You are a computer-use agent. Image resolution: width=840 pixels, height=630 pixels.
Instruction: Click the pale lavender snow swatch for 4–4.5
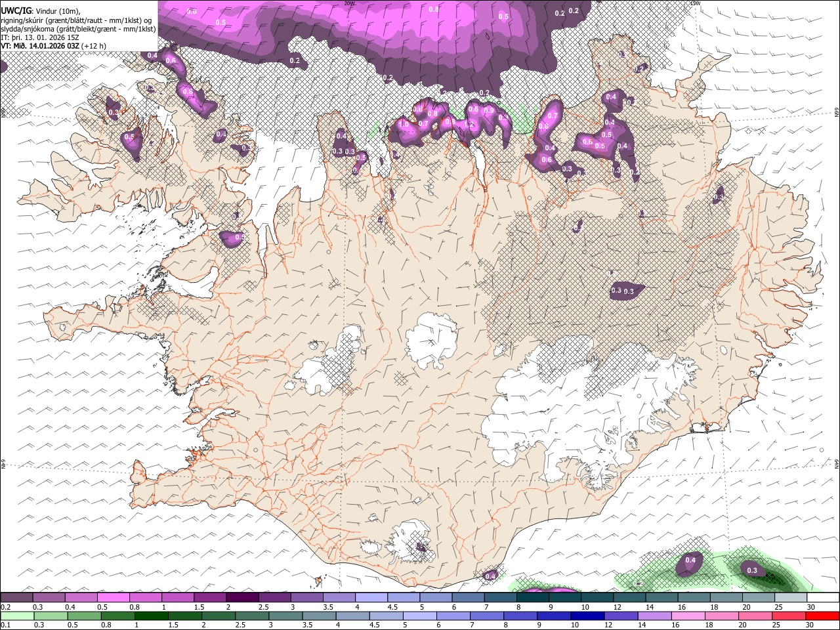coord(371,597)
